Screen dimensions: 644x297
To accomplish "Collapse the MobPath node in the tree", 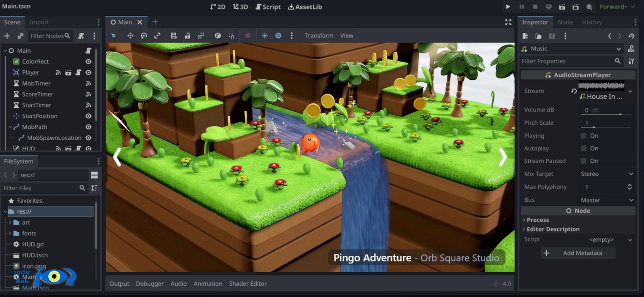I will pos(10,127).
